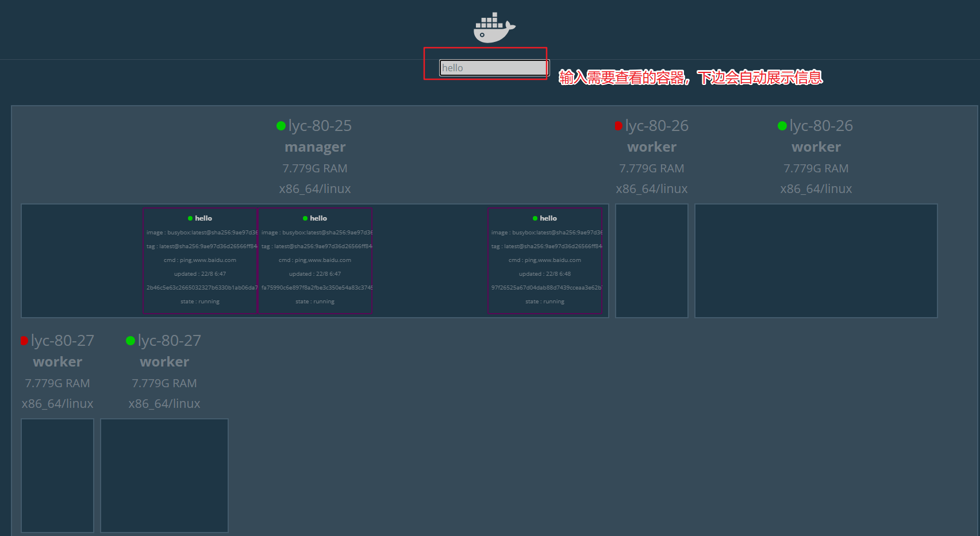Click running dot on hello task 97f26525a67
The width and height of the screenshot is (980, 536).
click(x=535, y=218)
